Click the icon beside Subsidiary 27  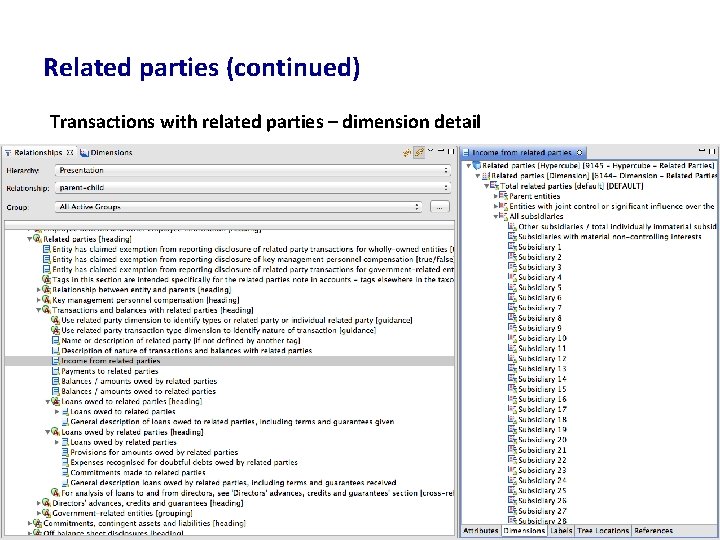(512, 511)
